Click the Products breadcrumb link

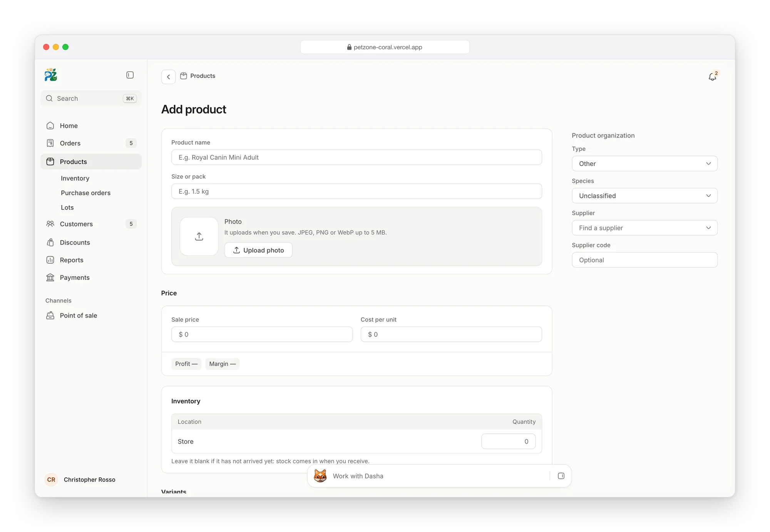pyautogui.click(x=203, y=76)
